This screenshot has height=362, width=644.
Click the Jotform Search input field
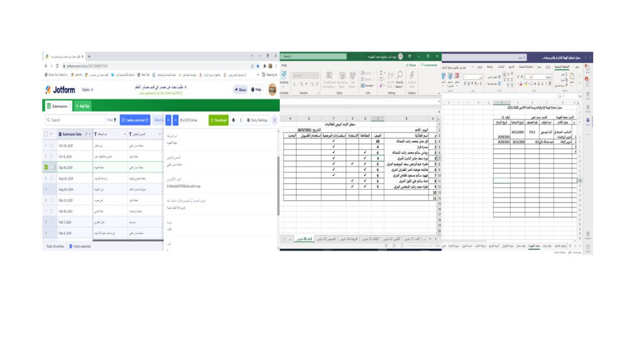pyautogui.click(x=75, y=120)
